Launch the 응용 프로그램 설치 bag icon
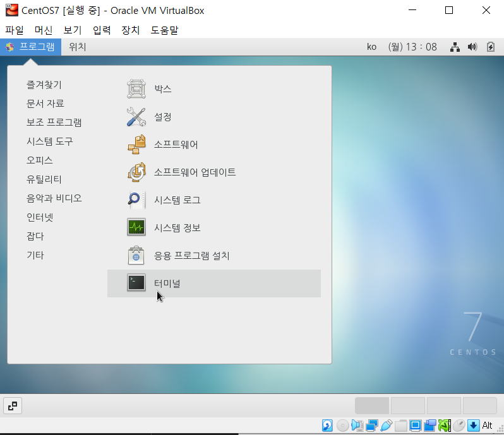This screenshot has height=435, width=504. (x=136, y=256)
